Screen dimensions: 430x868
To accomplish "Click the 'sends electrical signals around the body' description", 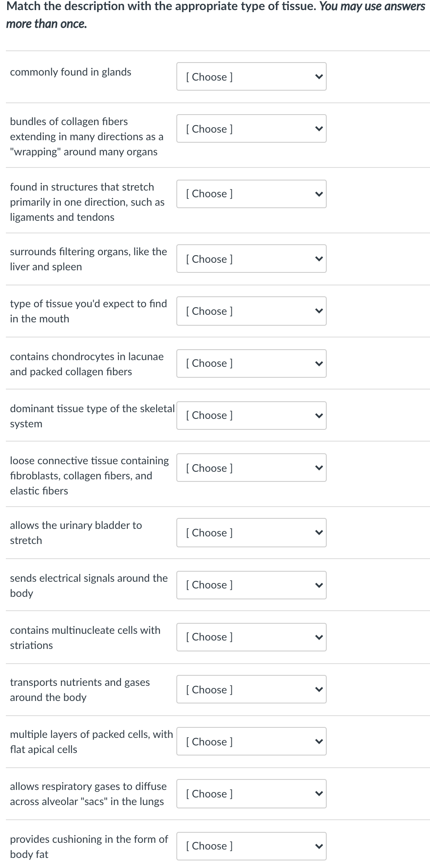I will (x=89, y=586).
